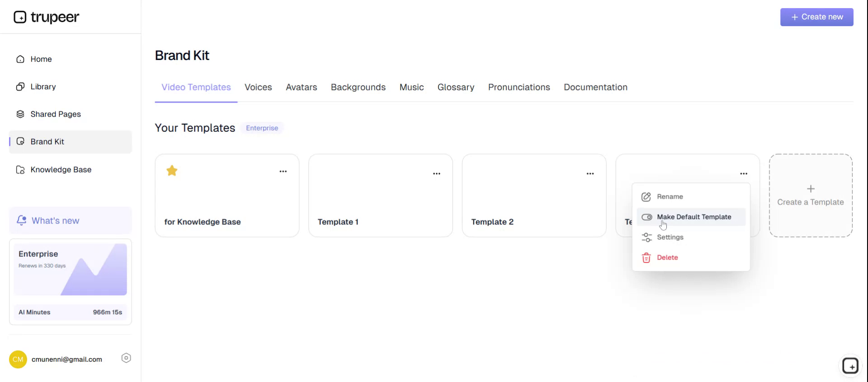Select the Video Templates tab
Viewport: 868px width, 382px height.
pyautogui.click(x=196, y=87)
